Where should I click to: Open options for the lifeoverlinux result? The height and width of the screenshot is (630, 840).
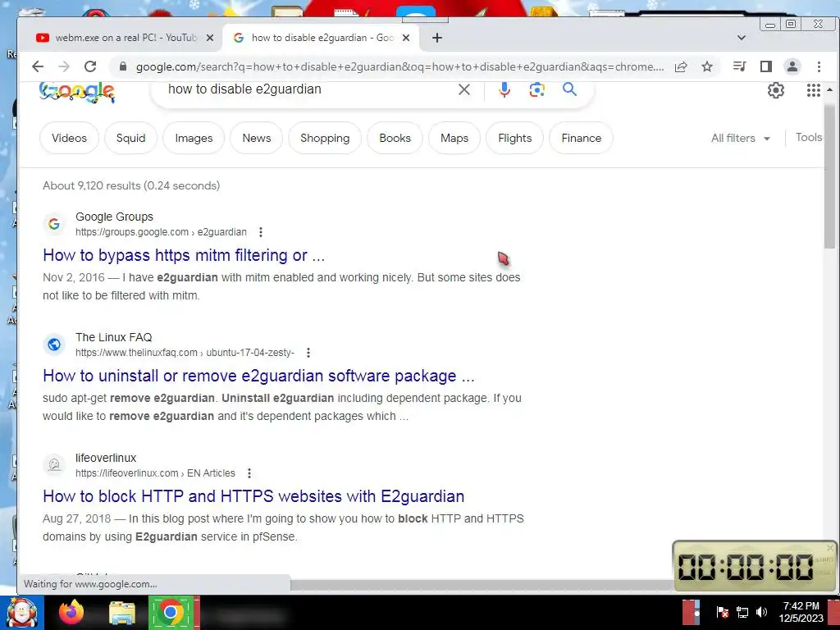click(x=249, y=473)
